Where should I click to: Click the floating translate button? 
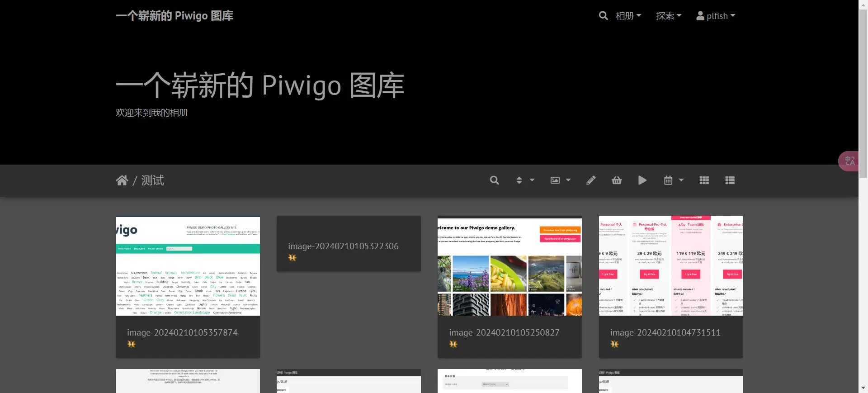(849, 161)
